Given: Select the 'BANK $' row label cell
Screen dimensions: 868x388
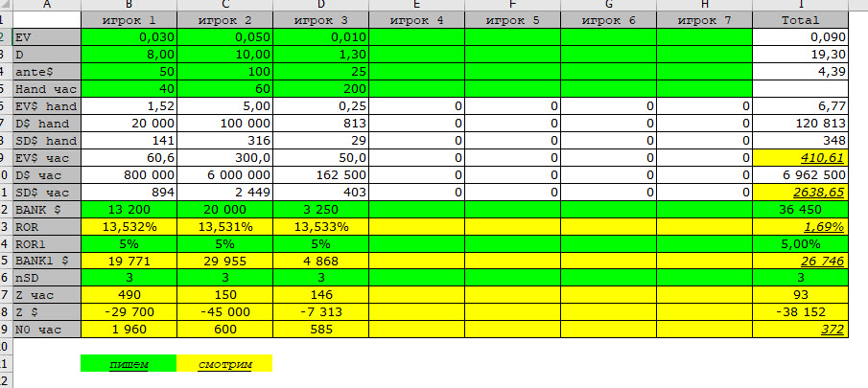Looking at the screenshot, I should click(46, 209).
